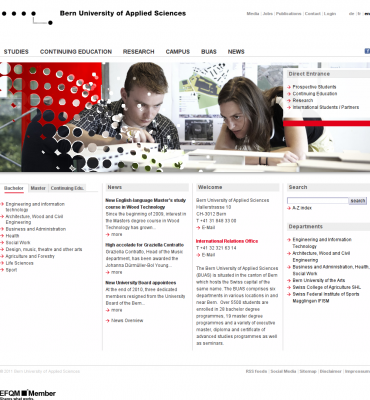Click the Bern University of Applied Sciences title
Image resolution: width=370 pixels, height=400 pixels.
[x=123, y=14]
